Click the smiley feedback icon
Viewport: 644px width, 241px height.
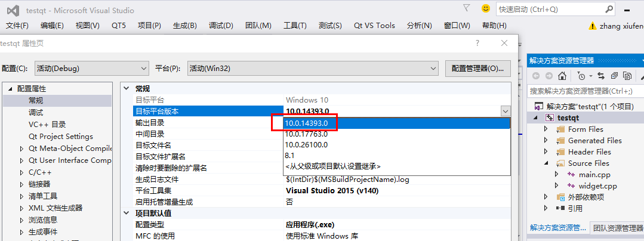click(x=486, y=8)
